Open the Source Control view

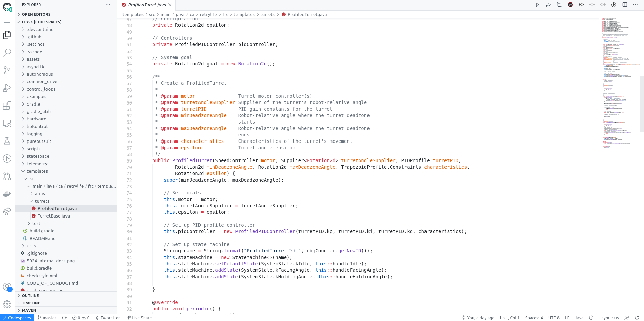point(7,70)
